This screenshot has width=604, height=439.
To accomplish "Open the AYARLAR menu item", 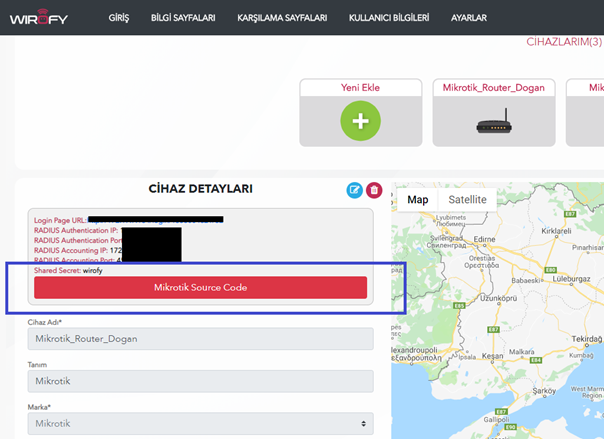I will coord(469,18).
